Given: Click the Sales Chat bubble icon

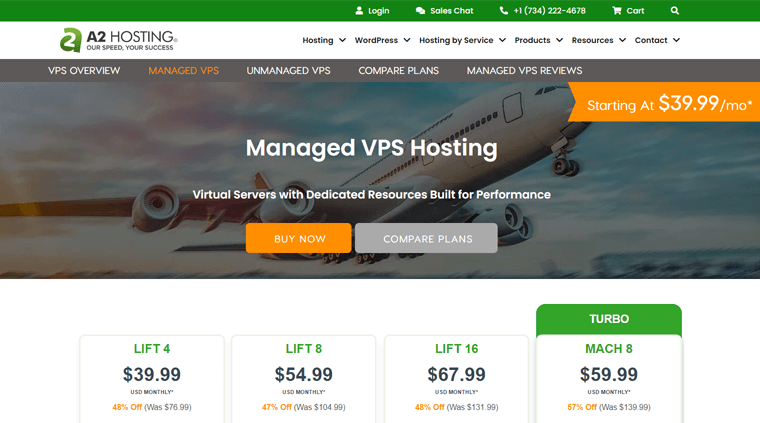Looking at the screenshot, I should click(420, 11).
